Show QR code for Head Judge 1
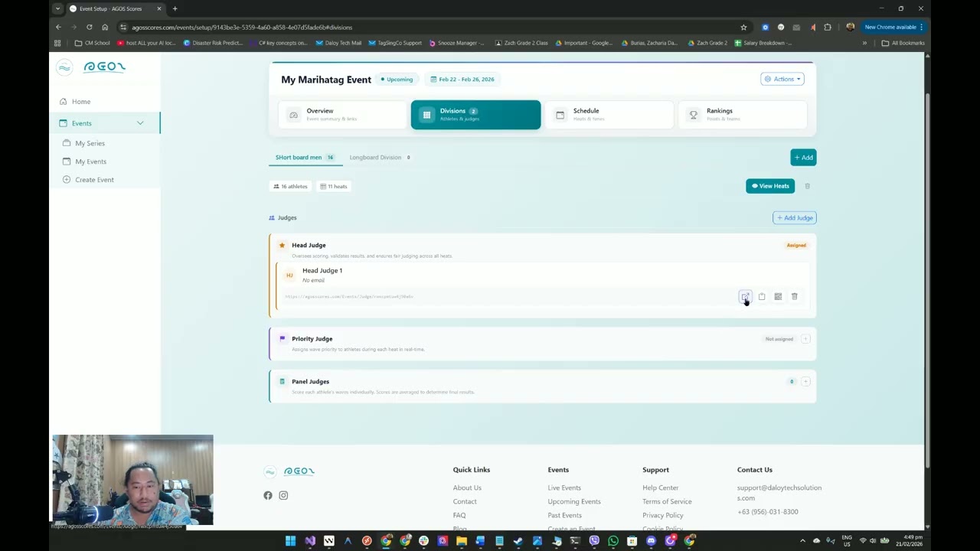The image size is (980, 551). (x=778, y=297)
